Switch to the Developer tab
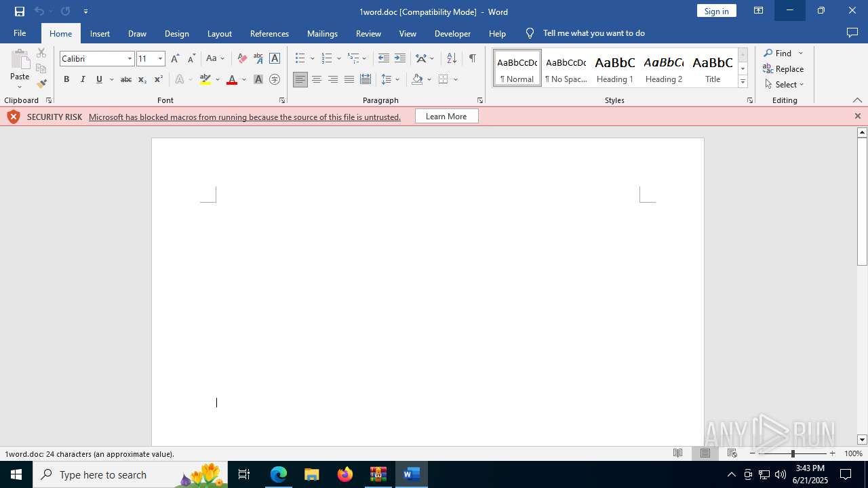The height and width of the screenshot is (488, 868). 452,33
